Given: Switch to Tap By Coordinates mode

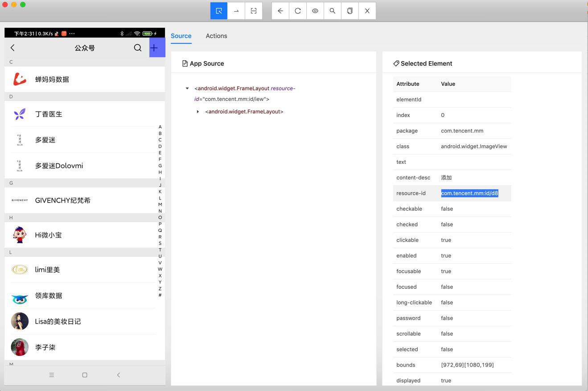Looking at the screenshot, I should pyautogui.click(x=254, y=11).
